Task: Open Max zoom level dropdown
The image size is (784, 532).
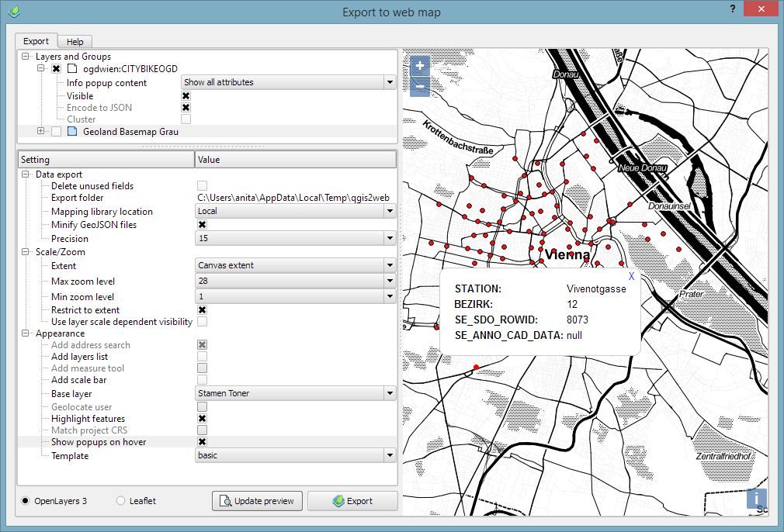Action: coord(295,281)
